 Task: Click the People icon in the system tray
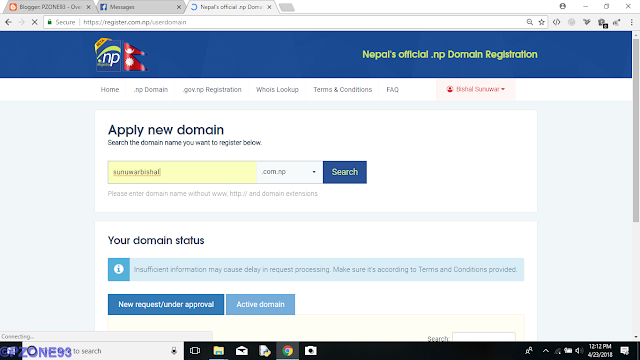pos(529,351)
